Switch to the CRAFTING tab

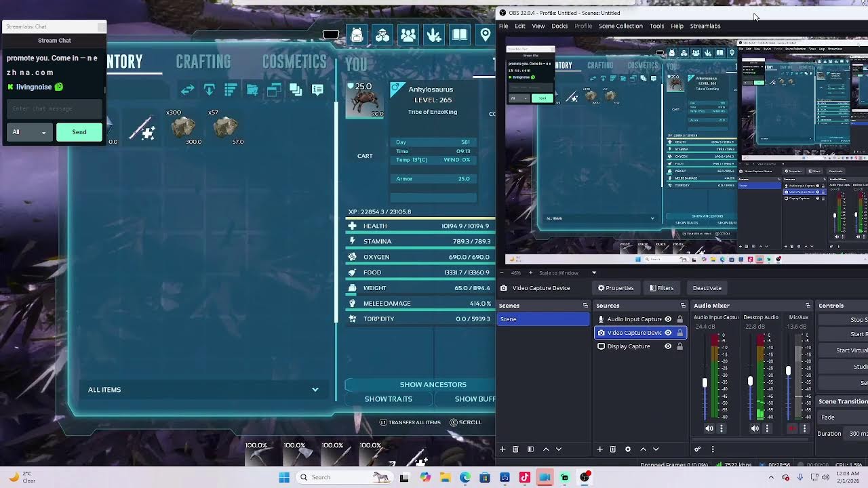click(x=203, y=62)
